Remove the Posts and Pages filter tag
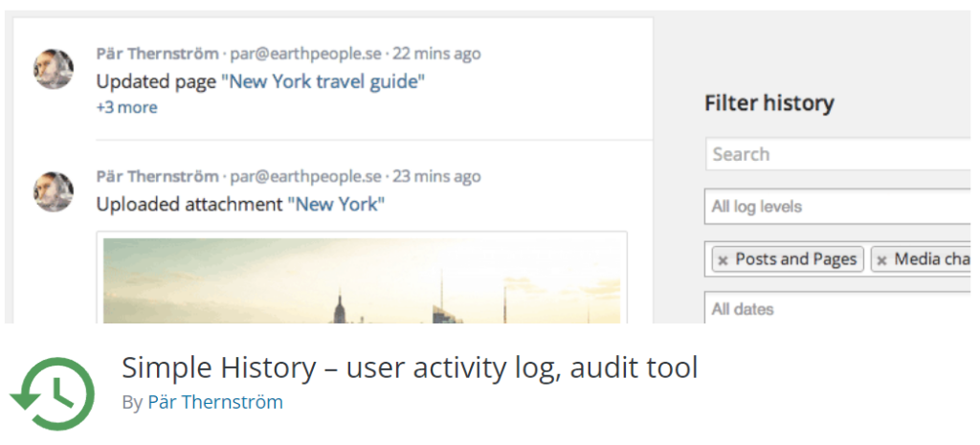Image resolution: width=980 pixels, height=445 pixels. pos(723,260)
